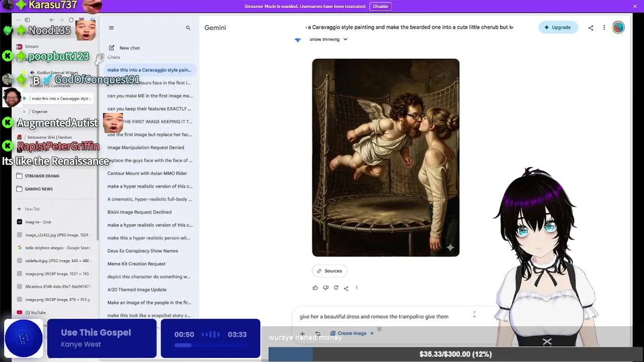Image resolution: width=644 pixels, height=362 pixels.
Task: Open chat 'depict this character do something w...'
Action: (148, 277)
